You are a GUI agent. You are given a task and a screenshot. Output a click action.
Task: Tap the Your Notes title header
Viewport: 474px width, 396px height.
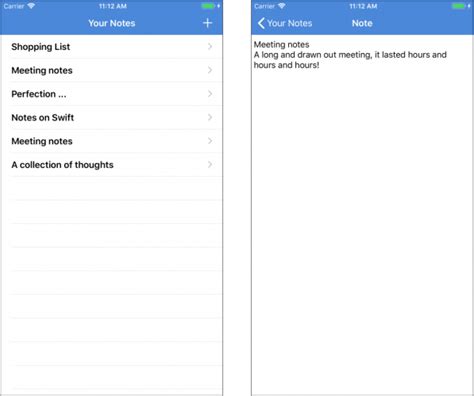point(112,23)
